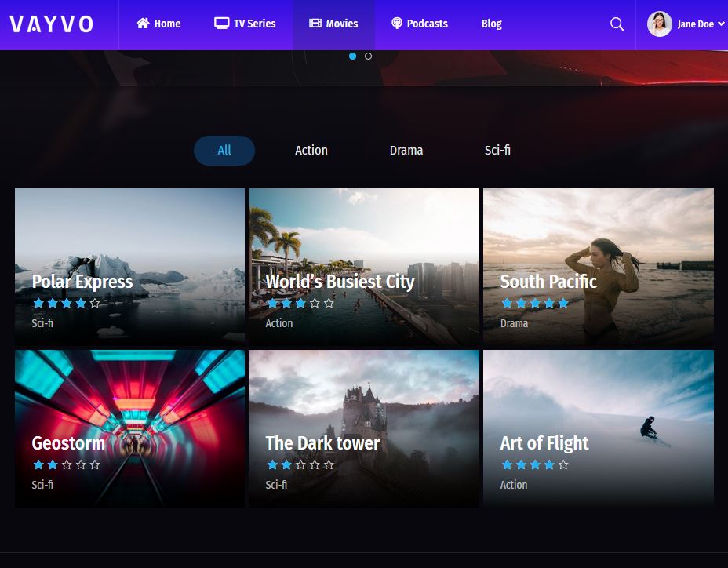Click Action genre under World's Busiest City
Image resolution: width=728 pixels, height=568 pixels.
click(279, 323)
